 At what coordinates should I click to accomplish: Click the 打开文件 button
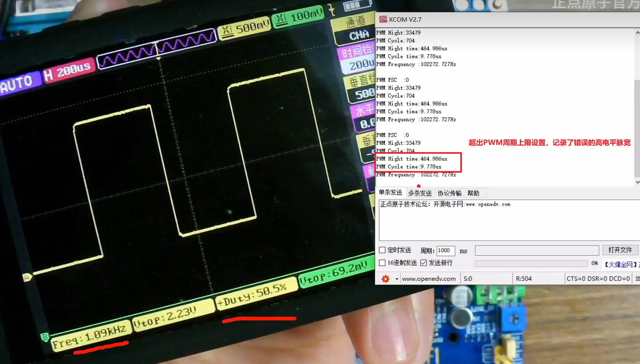click(620, 250)
